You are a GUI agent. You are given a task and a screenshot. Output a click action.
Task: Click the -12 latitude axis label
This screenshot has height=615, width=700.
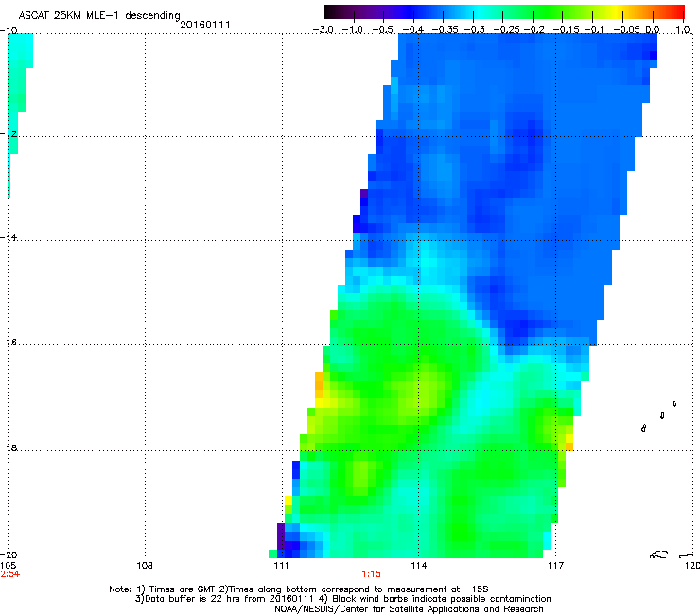point(9,134)
